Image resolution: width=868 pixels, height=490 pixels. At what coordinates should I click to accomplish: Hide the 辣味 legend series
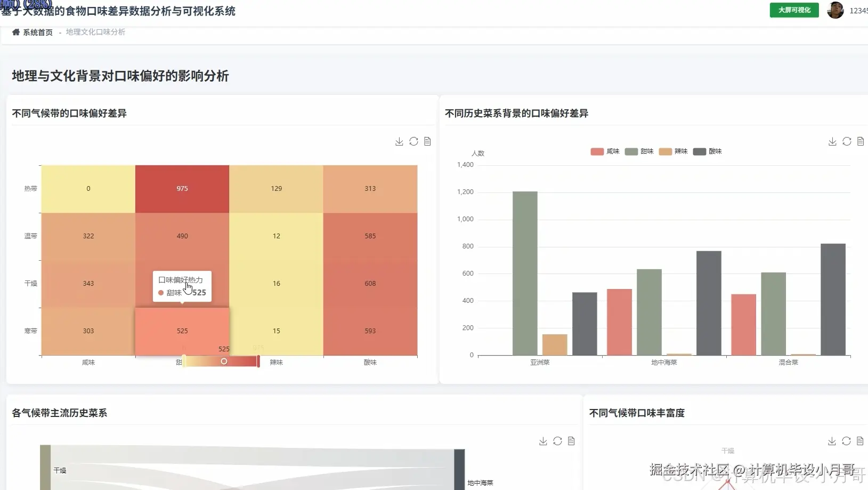pyautogui.click(x=673, y=151)
